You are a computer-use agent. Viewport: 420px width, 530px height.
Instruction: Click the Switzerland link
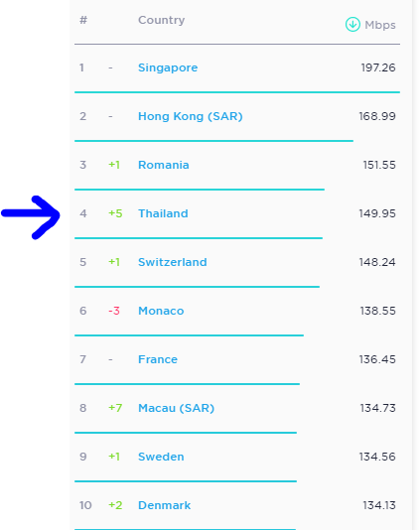[x=173, y=262]
